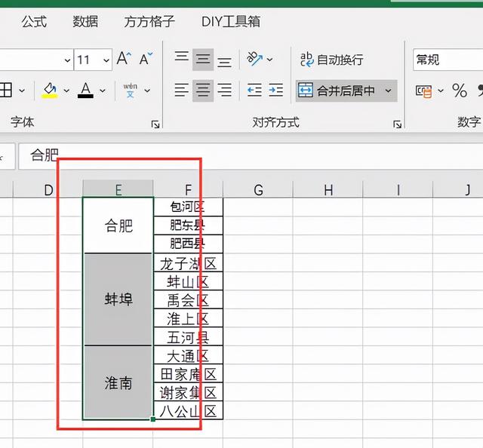The width and height of the screenshot is (483, 448).
Task: Select column G header
Action: (x=258, y=189)
